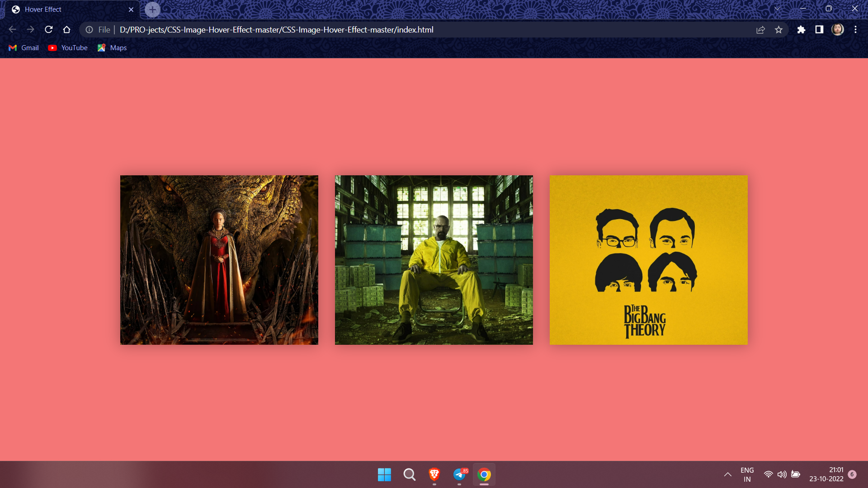Open Chrome three-dot menu
The image size is (868, 488).
tap(855, 30)
